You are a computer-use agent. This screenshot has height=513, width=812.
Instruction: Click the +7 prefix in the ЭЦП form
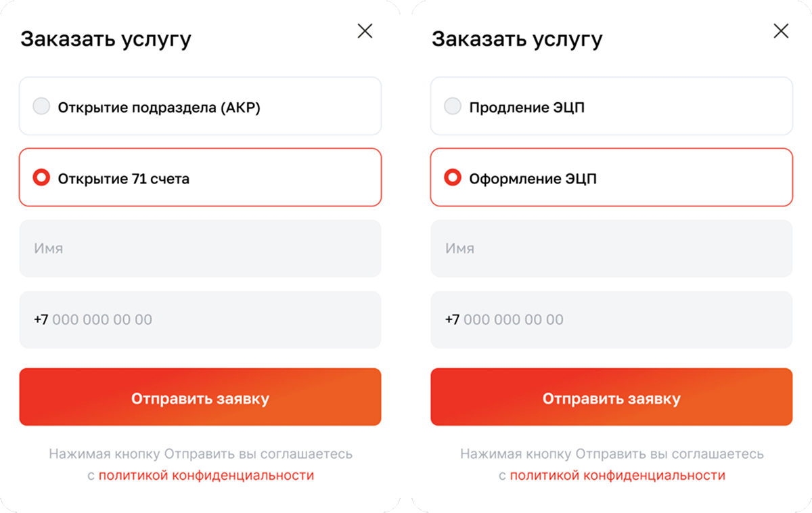(x=452, y=319)
